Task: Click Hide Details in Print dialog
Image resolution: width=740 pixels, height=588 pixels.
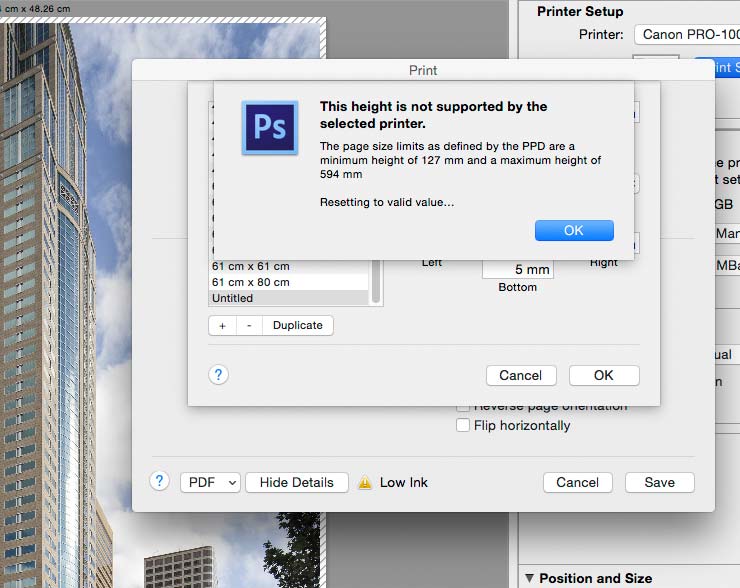Action: click(x=297, y=483)
